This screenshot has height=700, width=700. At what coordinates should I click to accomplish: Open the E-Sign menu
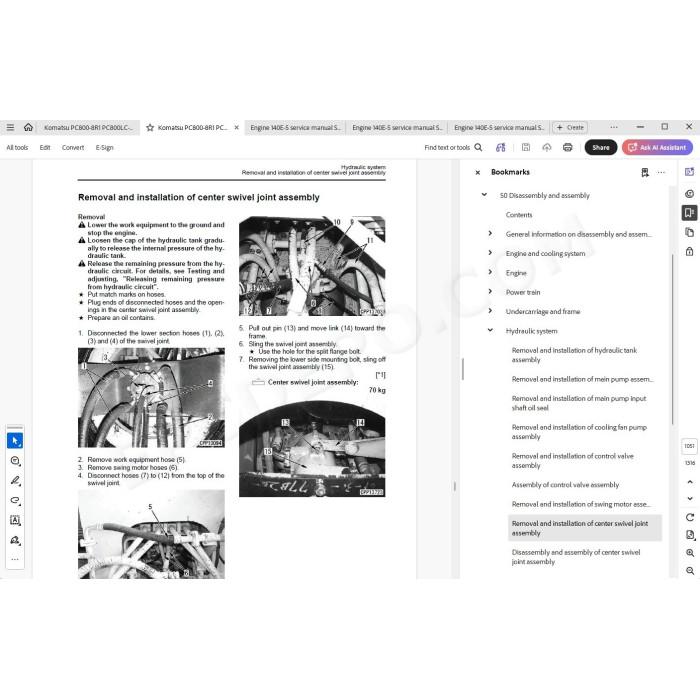pos(104,147)
